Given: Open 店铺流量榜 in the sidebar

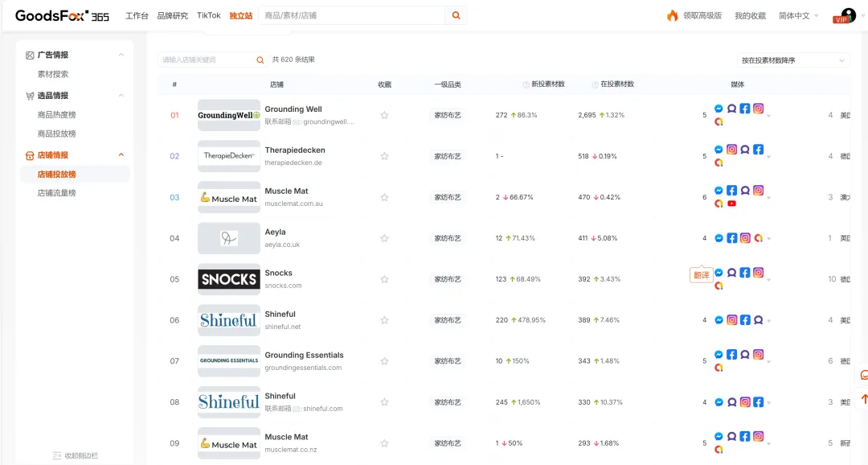Looking at the screenshot, I should pyautogui.click(x=56, y=193).
